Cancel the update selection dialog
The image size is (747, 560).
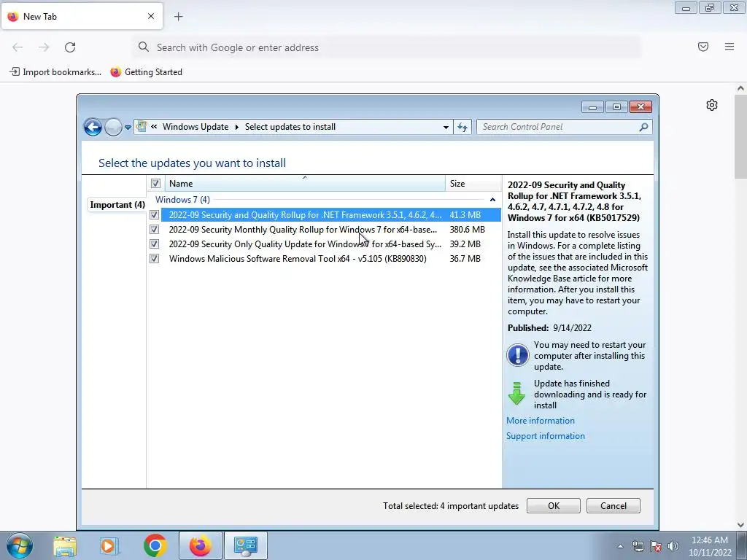click(x=613, y=506)
